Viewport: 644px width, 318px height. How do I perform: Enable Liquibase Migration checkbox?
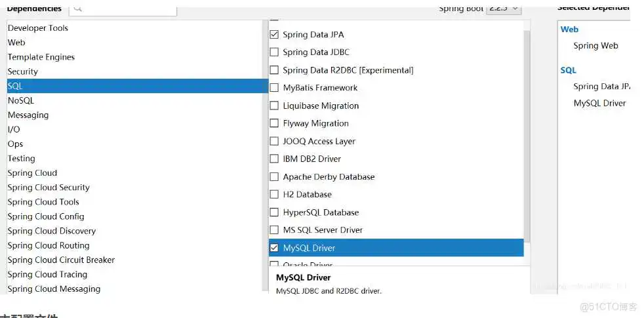(x=274, y=106)
